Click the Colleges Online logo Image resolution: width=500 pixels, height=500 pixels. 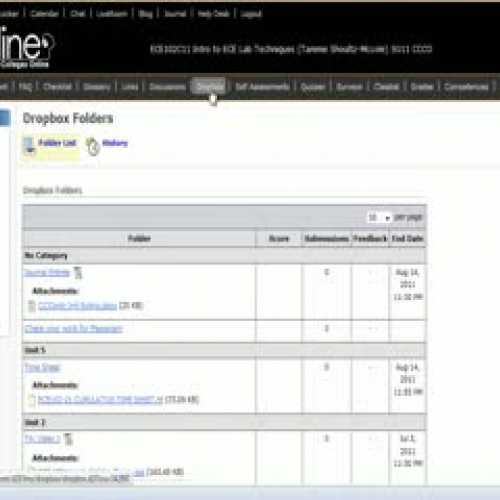tap(27, 47)
